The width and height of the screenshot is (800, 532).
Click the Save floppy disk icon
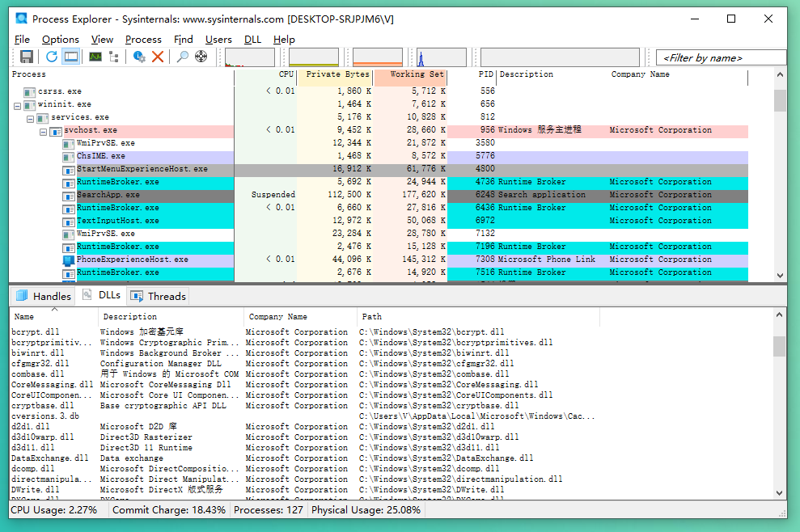pos(27,57)
